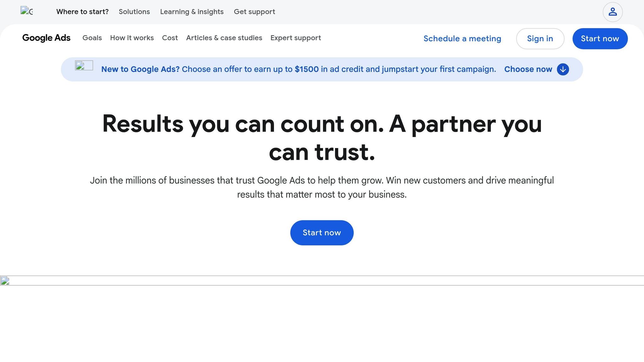Image resolution: width=644 pixels, height=362 pixels.
Task: Click the Sign in button
Action: [x=540, y=39]
